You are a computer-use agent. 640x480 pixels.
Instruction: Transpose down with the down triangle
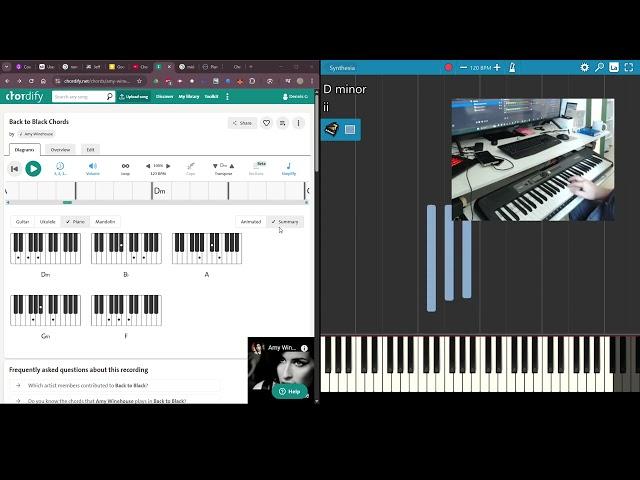tap(215, 166)
